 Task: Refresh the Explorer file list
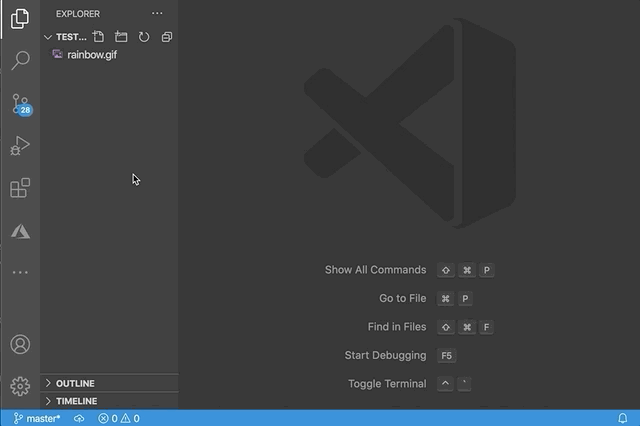[144, 37]
